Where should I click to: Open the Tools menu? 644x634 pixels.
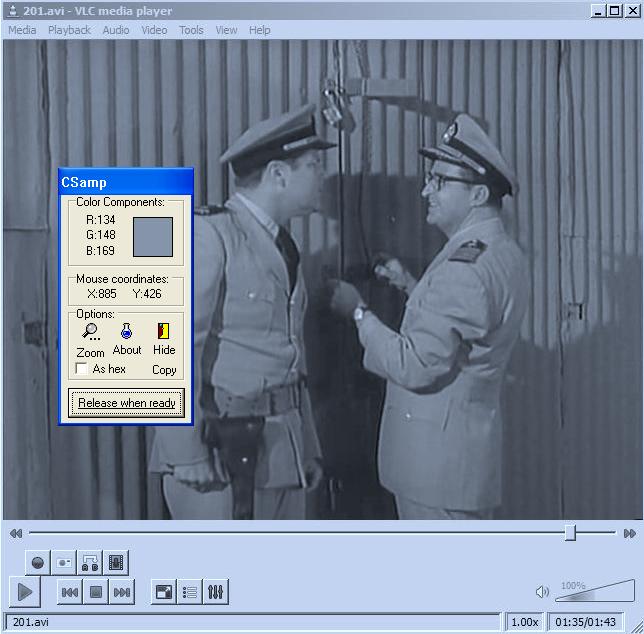click(191, 30)
